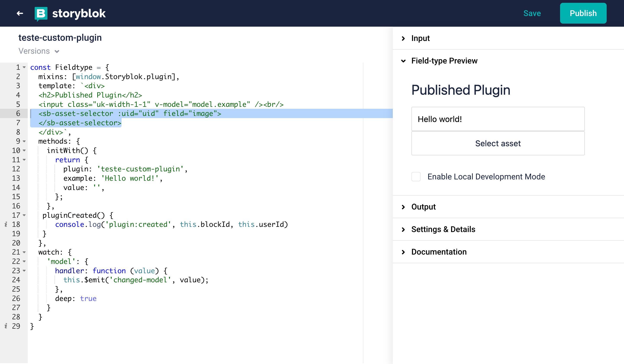Click info marker on line 29
The width and height of the screenshot is (624, 364).
coord(6,326)
